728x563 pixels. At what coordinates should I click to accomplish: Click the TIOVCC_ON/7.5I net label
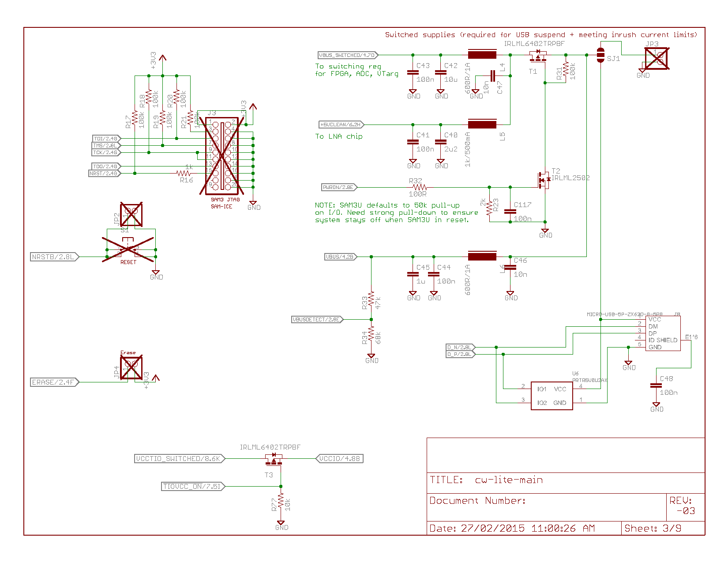click(x=194, y=486)
